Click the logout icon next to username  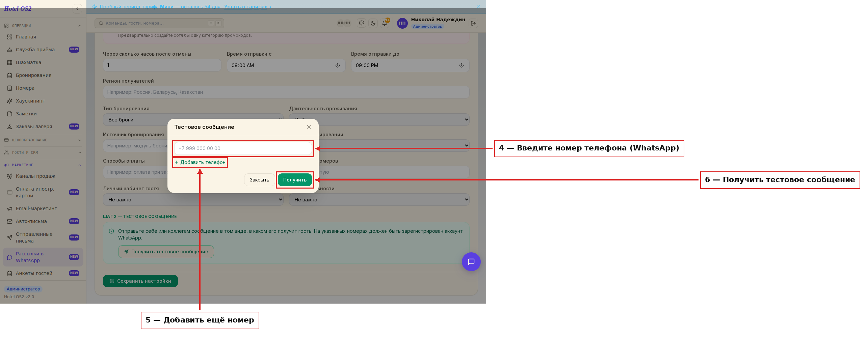(x=473, y=23)
